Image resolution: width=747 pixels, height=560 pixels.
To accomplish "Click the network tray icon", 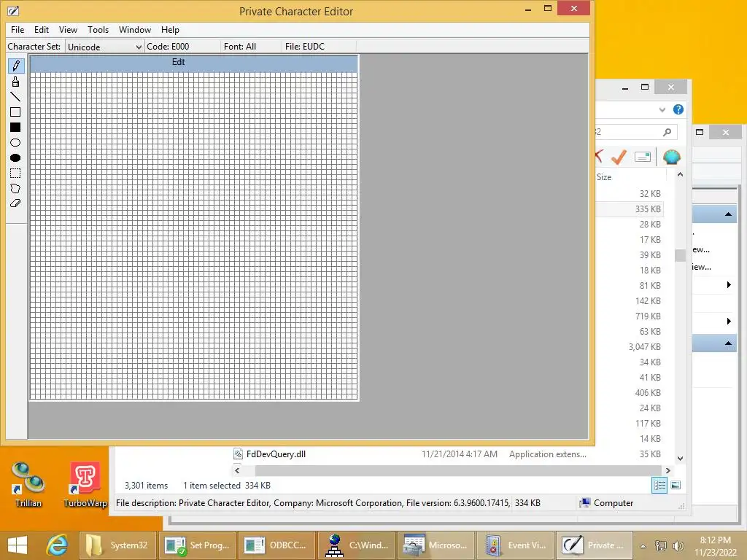I will click(x=661, y=545).
